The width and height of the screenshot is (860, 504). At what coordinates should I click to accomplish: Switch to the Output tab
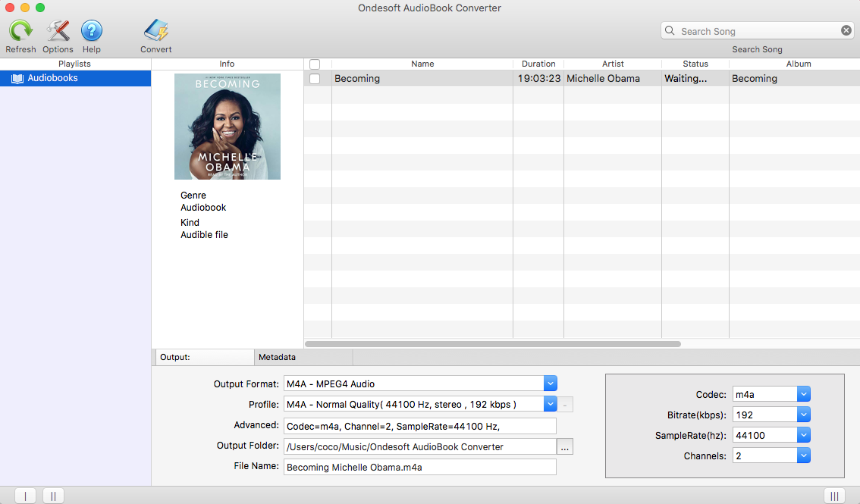[205, 357]
